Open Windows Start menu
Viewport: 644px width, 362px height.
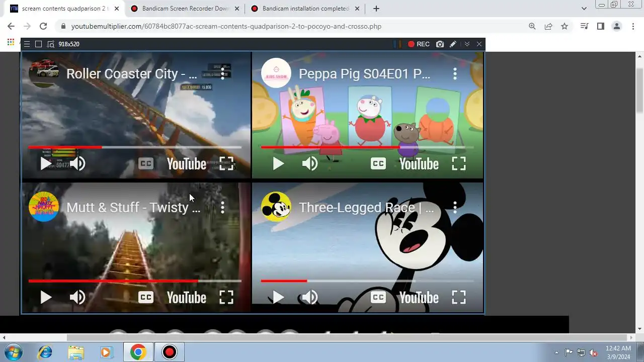pos(13,352)
